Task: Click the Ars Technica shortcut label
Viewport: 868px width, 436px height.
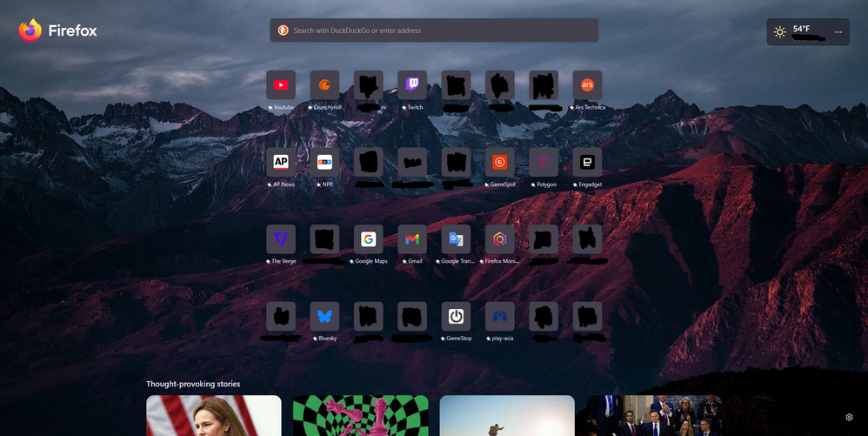Action: [x=590, y=107]
